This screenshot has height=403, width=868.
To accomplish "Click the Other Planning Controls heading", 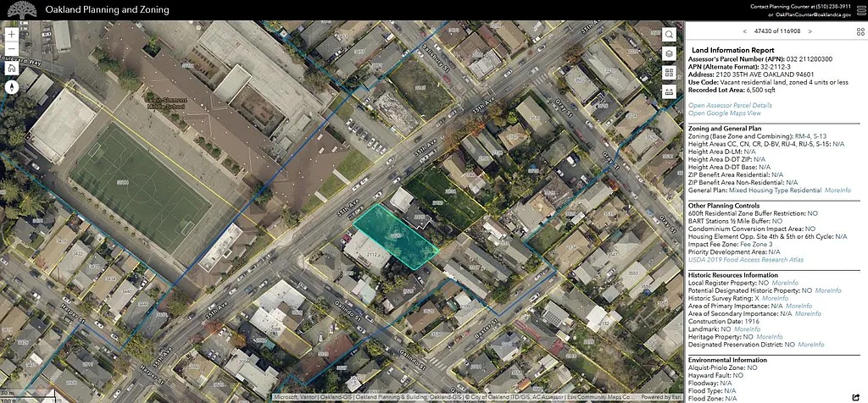I will 726,206.
